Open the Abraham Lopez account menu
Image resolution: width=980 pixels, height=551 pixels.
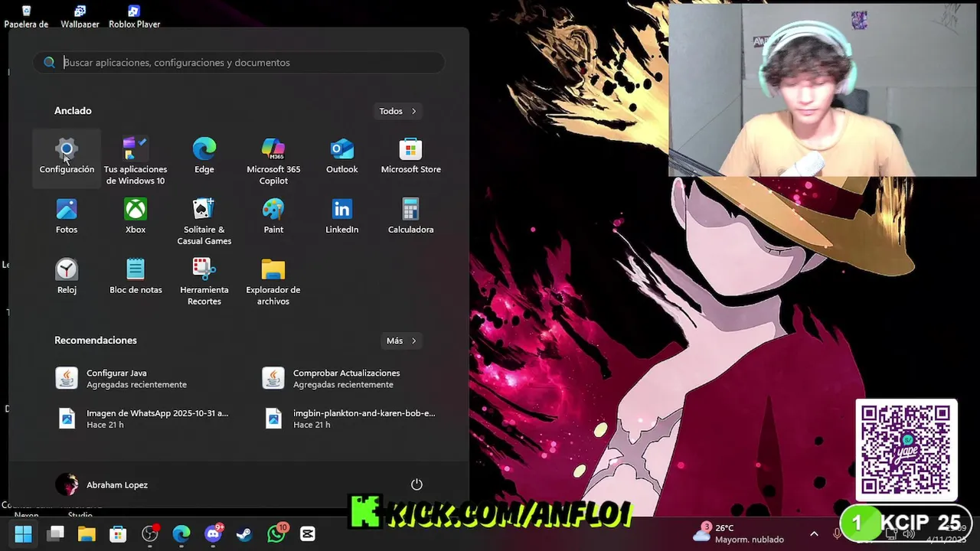coord(102,484)
